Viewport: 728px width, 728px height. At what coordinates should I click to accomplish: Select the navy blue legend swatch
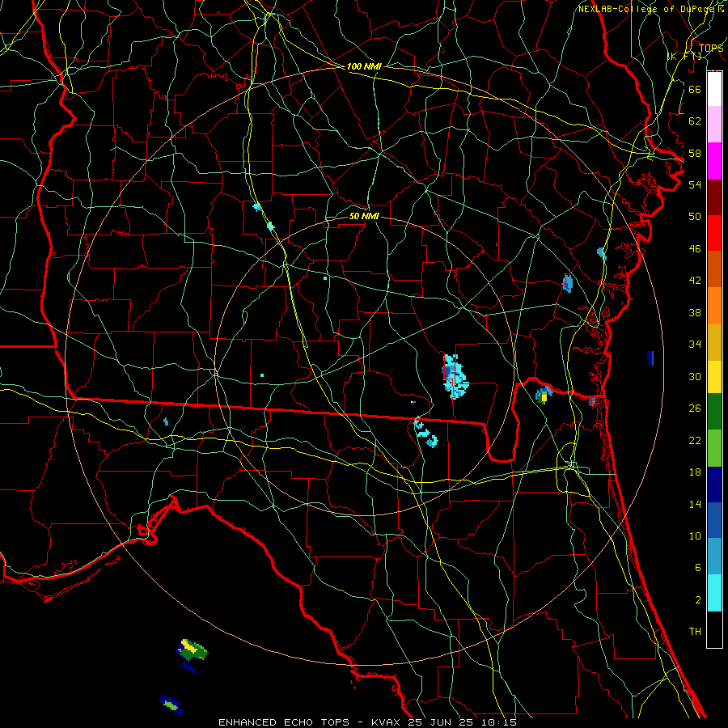pos(714,485)
